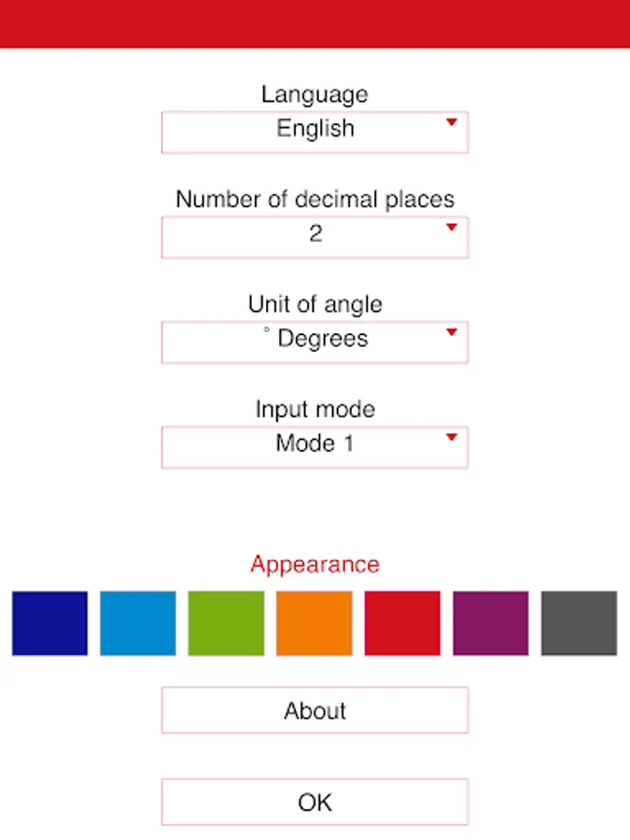The width and height of the screenshot is (630, 840).
Task: Open the Input mode dropdown
Action: [x=315, y=446]
